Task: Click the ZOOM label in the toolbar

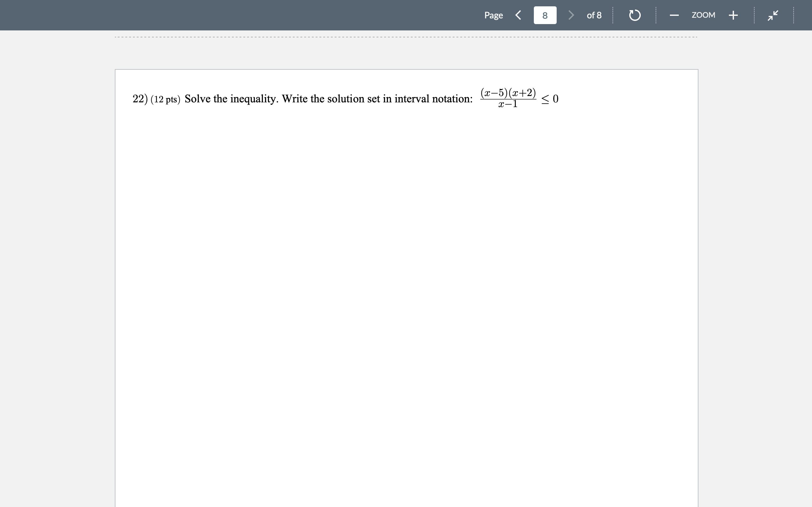Action: coord(704,15)
